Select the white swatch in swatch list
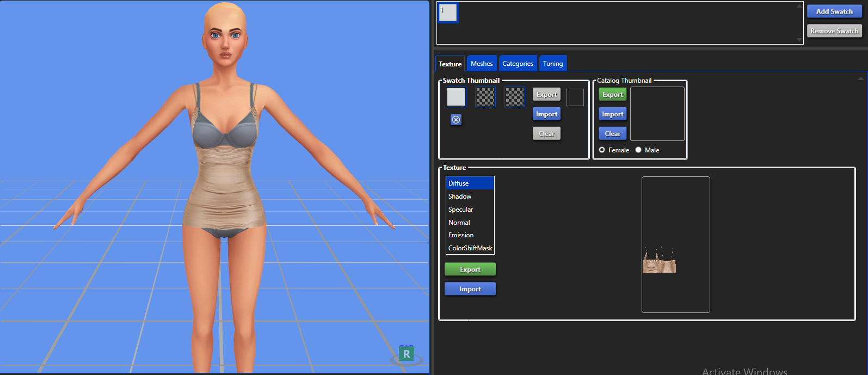The width and height of the screenshot is (868, 375). [x=448, y=13]
